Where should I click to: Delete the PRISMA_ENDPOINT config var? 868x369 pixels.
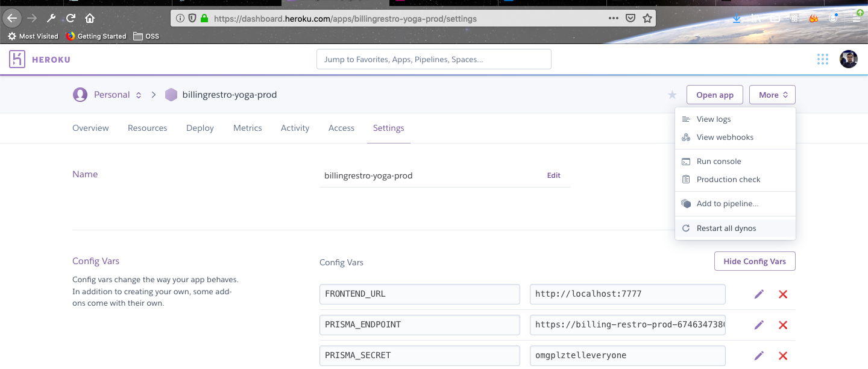(783, 324)
